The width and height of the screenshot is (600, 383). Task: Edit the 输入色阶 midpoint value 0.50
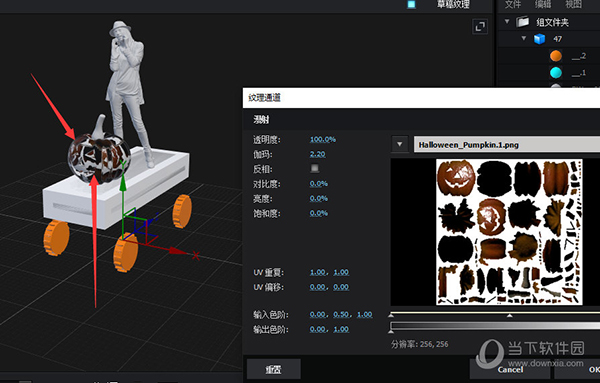[x=341, y=315]
